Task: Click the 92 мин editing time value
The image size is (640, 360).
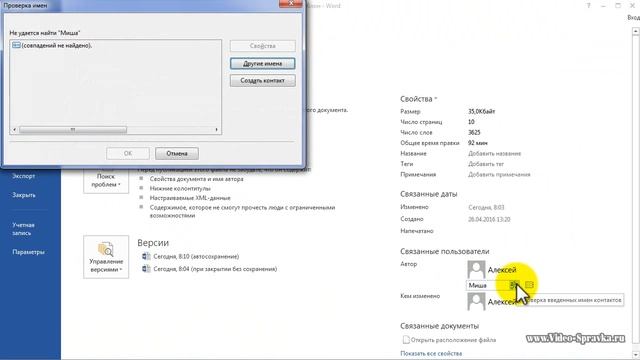Action: pyautogui.click(x=478, y=143)
